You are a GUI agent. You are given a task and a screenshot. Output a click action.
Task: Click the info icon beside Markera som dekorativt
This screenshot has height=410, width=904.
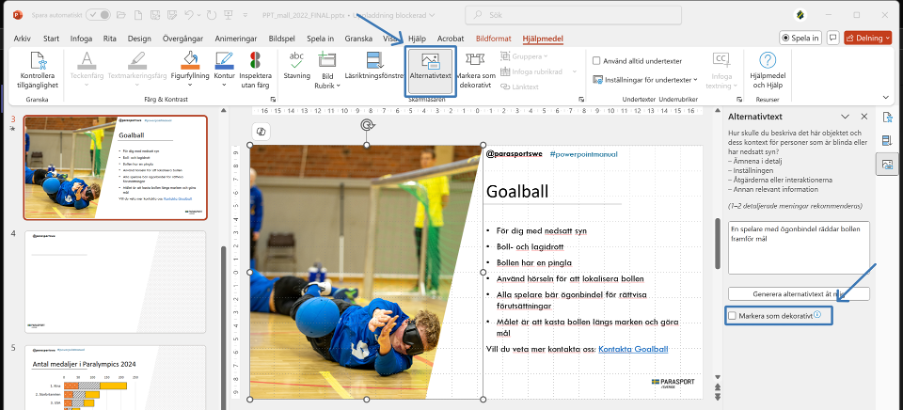click(817, 314)
